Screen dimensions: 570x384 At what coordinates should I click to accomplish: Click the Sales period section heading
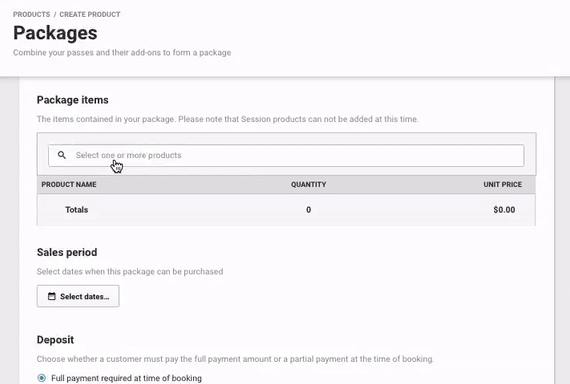coord(67,252)
